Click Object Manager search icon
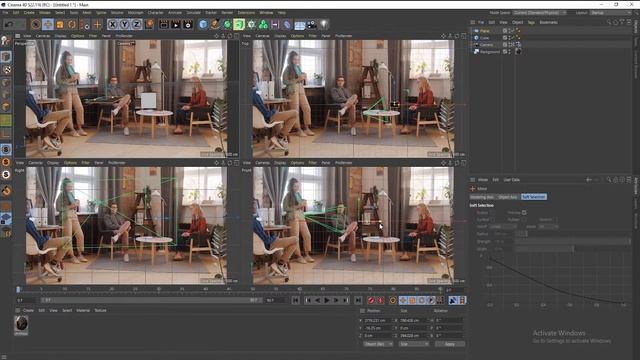This screenshot has width=640, height=360. click(609, 22)
